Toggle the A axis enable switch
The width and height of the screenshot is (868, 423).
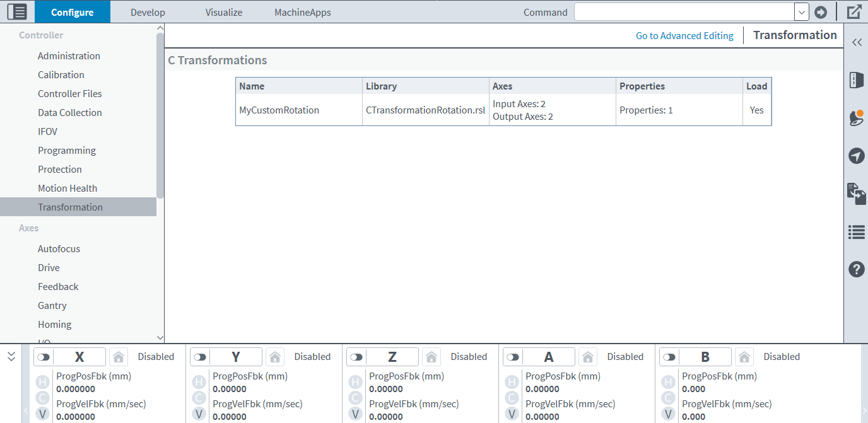(x=513, y=357)
